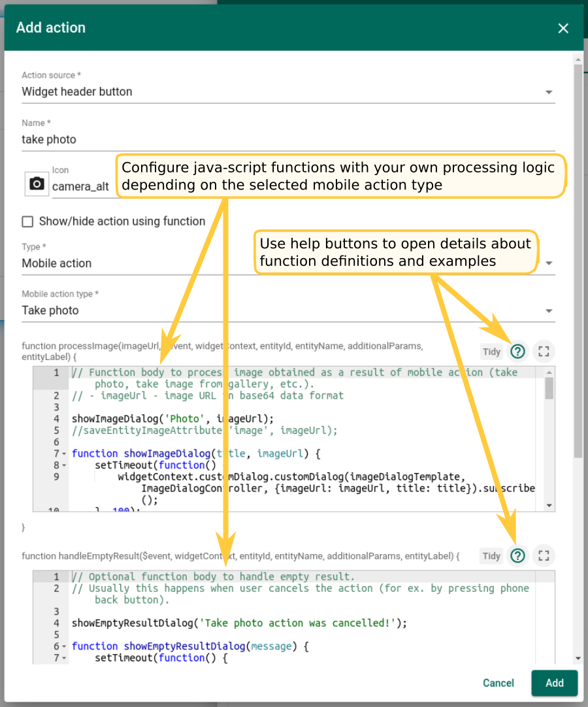
Task: Expand the Mobile action type dropdown
Action: pos(549,311)
